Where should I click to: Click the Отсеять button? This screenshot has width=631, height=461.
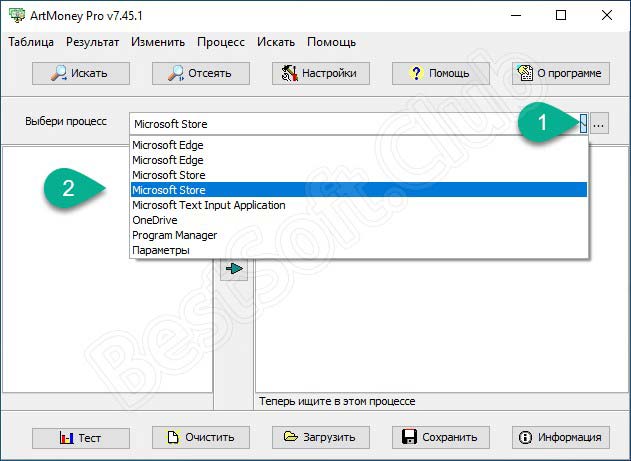(201, 73)
